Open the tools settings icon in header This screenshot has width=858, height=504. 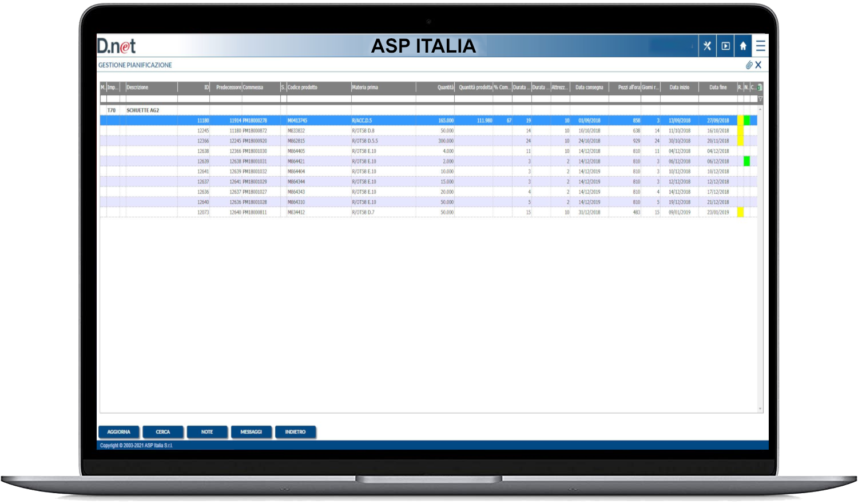pos(708,46)
